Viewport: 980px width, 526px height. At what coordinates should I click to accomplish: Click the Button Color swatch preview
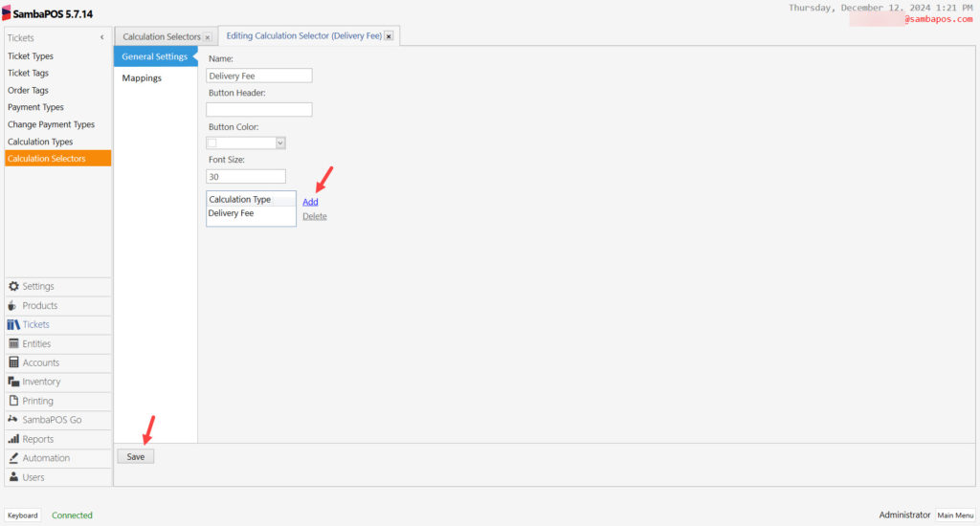click(x=212, y=143)
